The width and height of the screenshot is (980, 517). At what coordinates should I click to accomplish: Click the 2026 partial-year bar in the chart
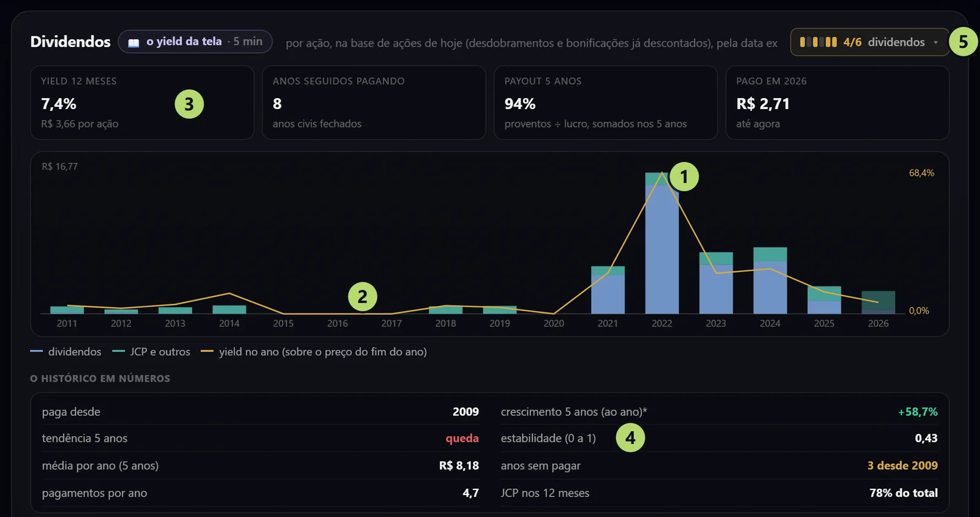(x=878, y=303)
